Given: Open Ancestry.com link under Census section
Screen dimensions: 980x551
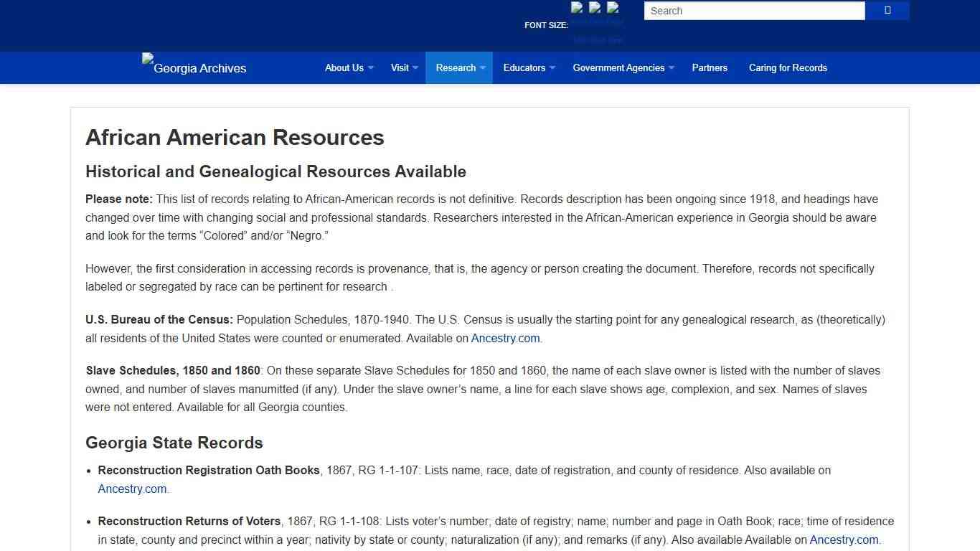Looking at the screenshot, I should [x=505, y=338].
